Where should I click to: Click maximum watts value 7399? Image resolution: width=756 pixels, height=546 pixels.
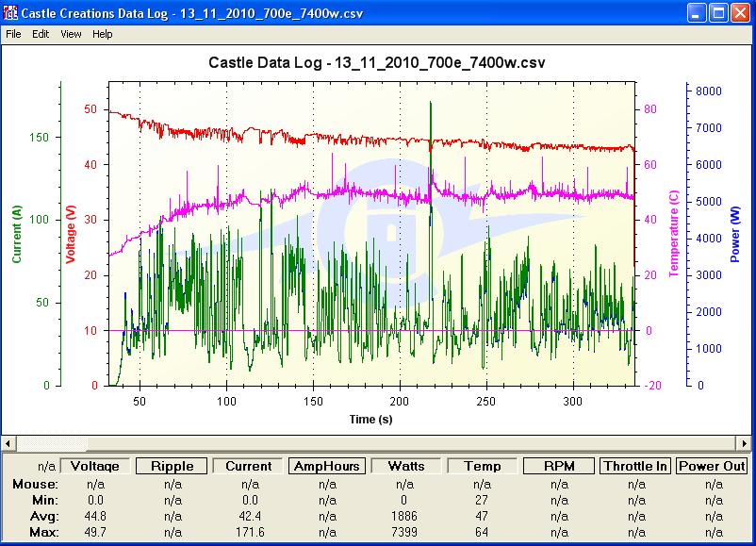[x=404, y=533]
